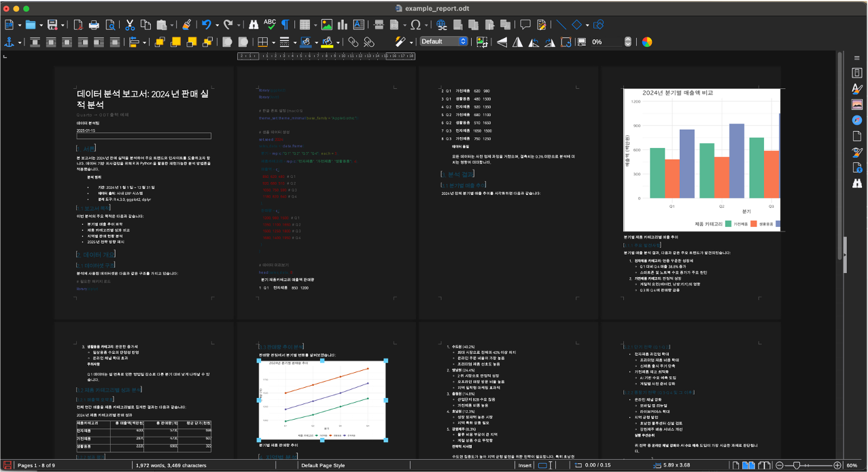Toggle Insert mode in status bar
Viewport: 868px width, 472px height.
(x=525, y=465)
